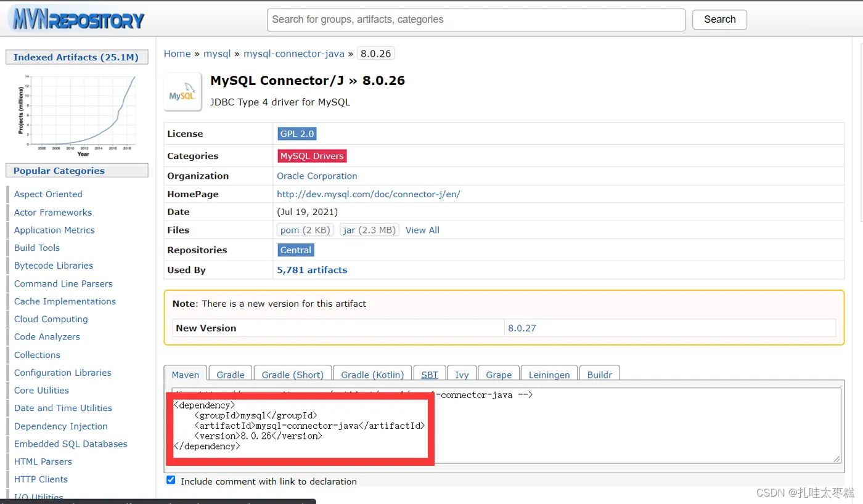Open Build Tools category
Image resolution: width=863 pixels, height=504 pixels.
37,248
